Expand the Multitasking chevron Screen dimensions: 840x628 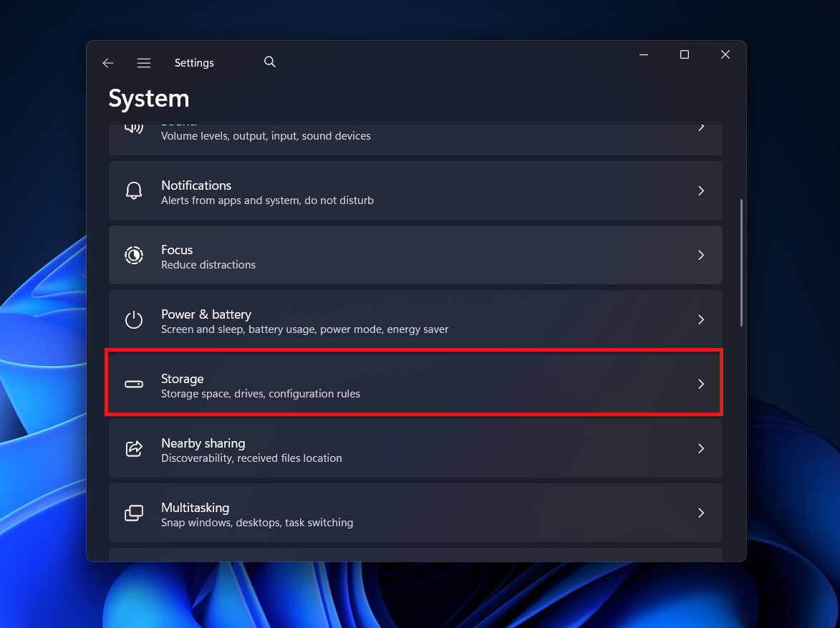(x=701, y=513)
